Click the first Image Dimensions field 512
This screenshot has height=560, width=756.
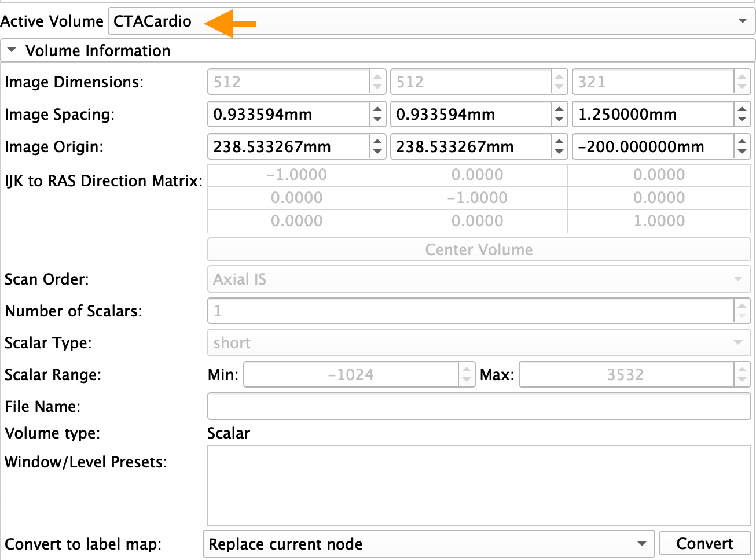pyautogui.click(x=288, y=82)
